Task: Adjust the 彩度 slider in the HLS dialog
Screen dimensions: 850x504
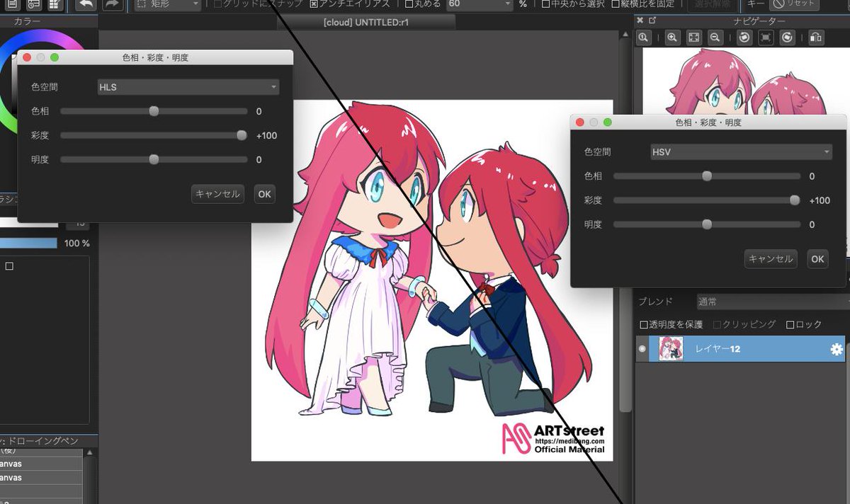Action: click(154, 135)
